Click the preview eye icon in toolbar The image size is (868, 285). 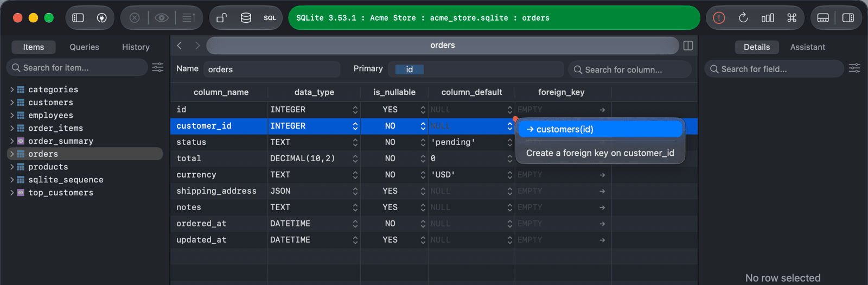(161, 18)
